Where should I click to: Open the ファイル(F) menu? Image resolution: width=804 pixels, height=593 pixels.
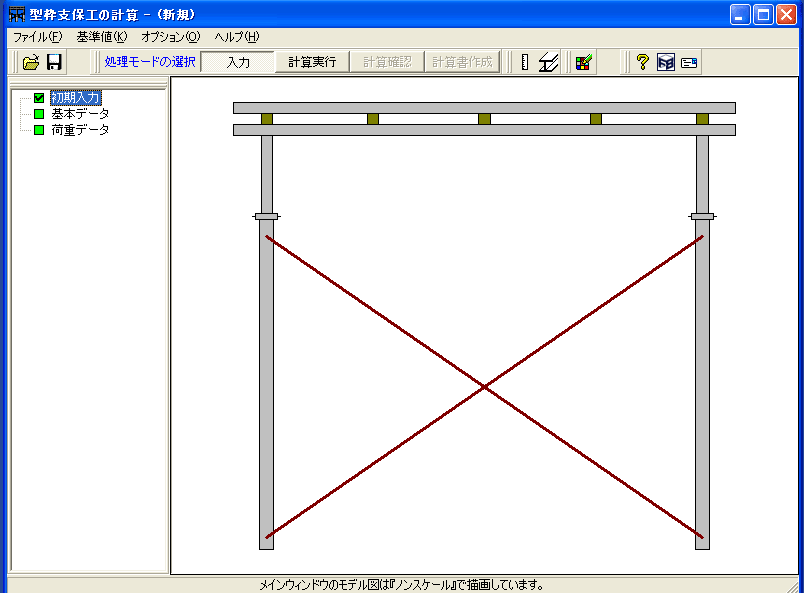[x=37, y=37]
